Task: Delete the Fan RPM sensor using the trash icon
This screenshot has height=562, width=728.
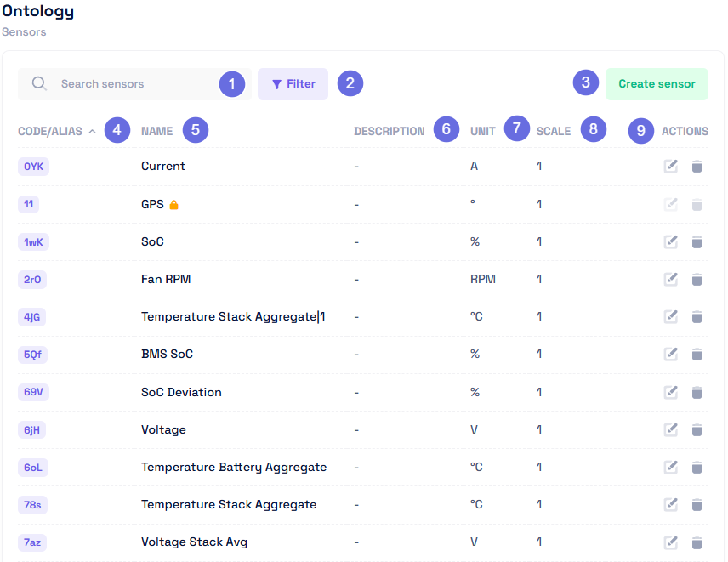Action: click(x=697, y=279)
